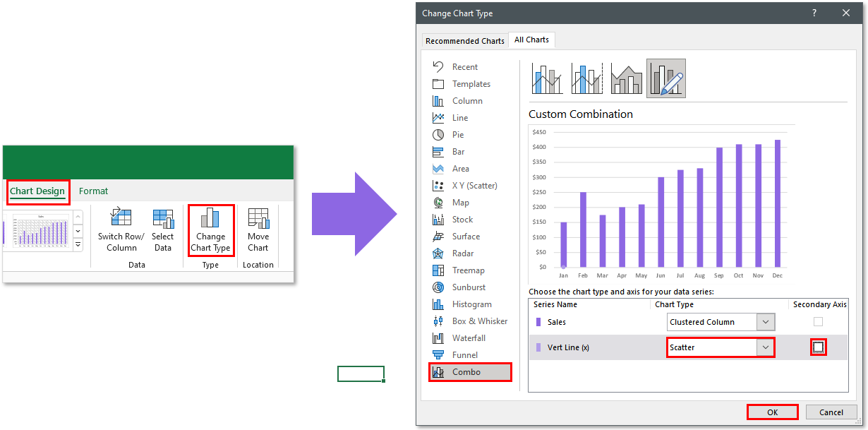Click the dialog help question mark
The image size is (868, 430).
pyautogui.click(x=814, y=13)
